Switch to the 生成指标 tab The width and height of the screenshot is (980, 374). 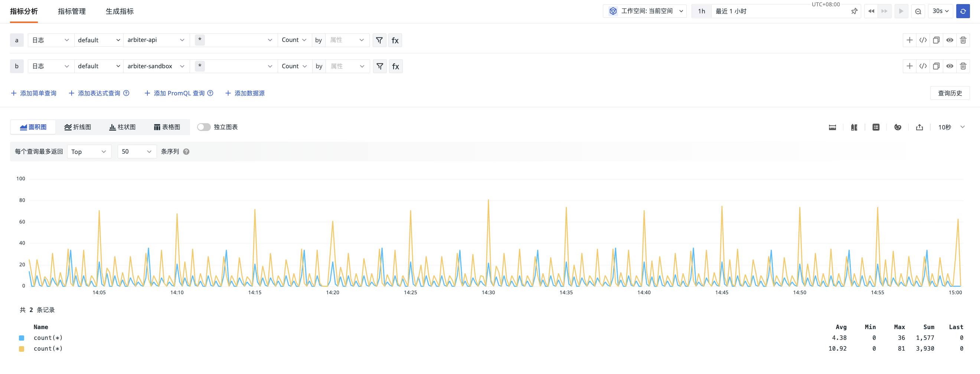120,12
